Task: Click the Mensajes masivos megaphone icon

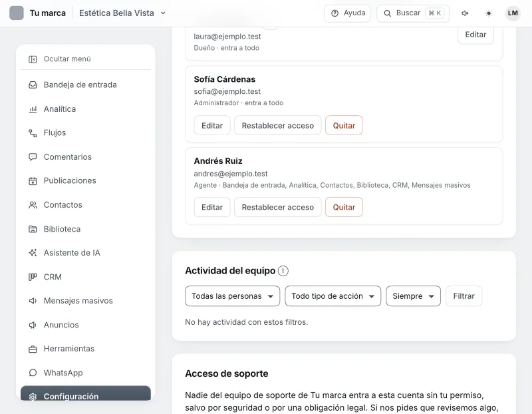Action: (33, 301)
